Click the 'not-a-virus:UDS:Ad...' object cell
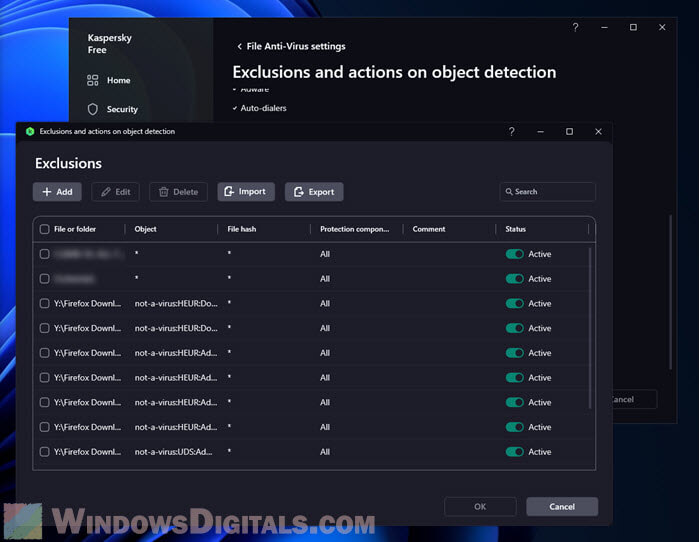 tap(173, 452)
